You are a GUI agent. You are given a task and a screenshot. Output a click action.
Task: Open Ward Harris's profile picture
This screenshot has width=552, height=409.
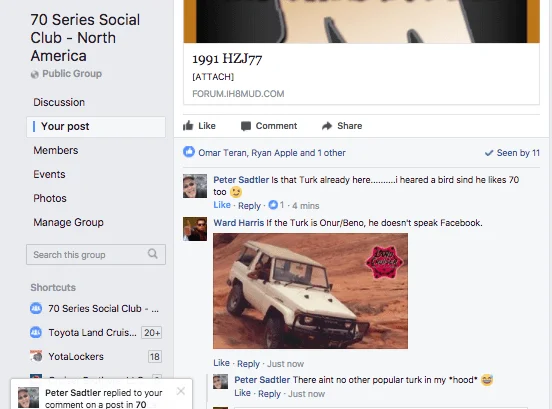pos(195,229)
